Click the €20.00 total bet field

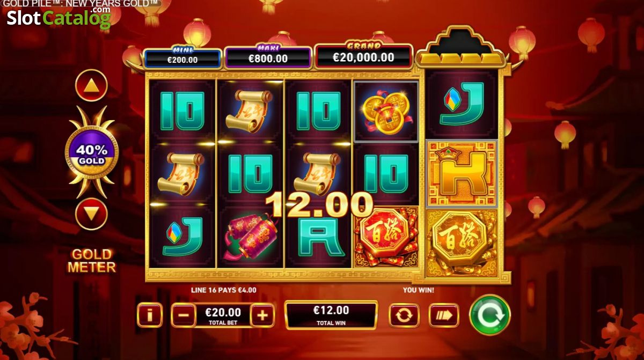[223, 315]
